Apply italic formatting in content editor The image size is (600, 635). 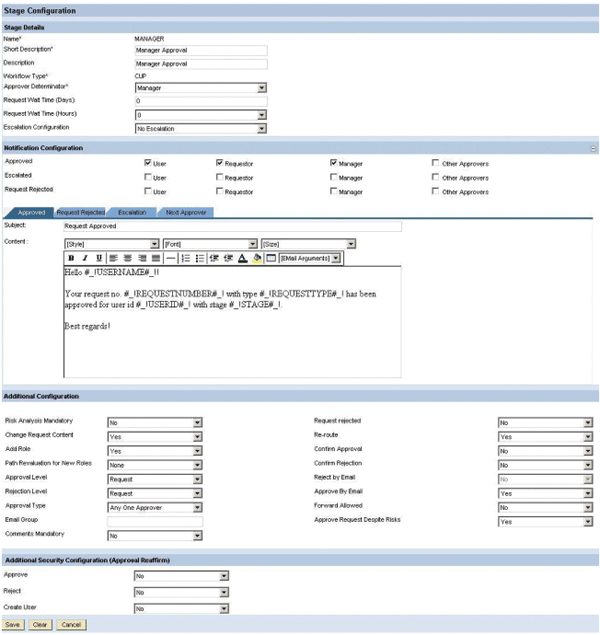pos(85,258)
